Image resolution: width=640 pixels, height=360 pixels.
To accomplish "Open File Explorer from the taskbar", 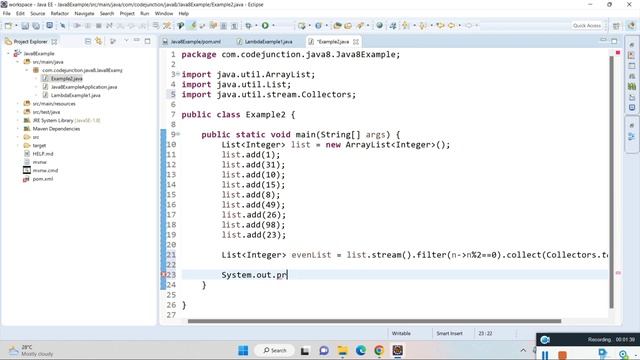I will (x=342, y=350).
